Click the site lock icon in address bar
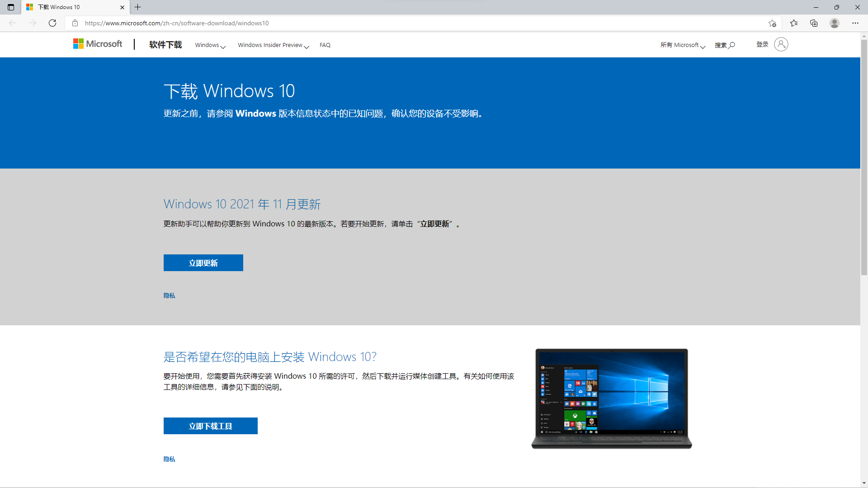Image resolution: width=868 pixels, height=488 pixels. tap(75, 23)
